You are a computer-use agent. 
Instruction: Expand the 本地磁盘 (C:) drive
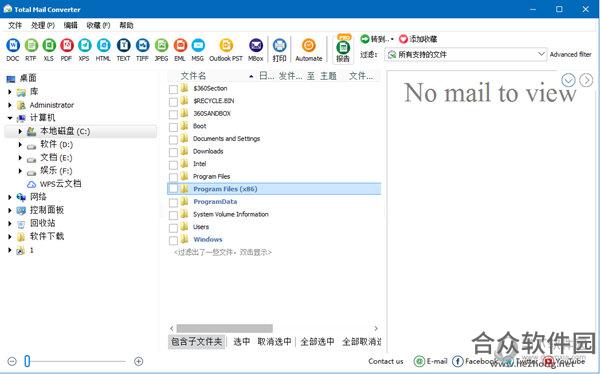[20, 131]
